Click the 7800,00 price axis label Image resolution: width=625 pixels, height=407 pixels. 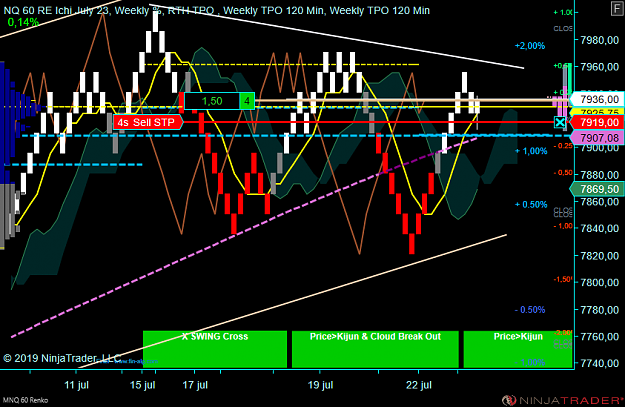click(x=599, y=283)
